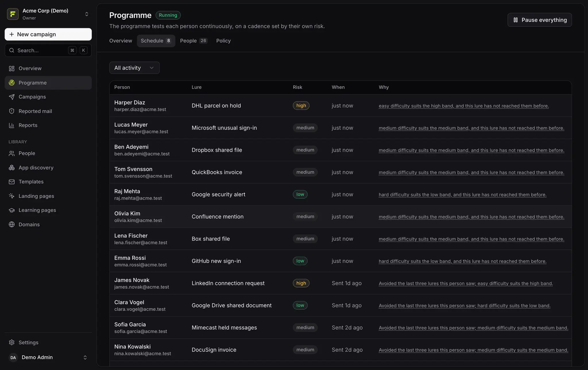Click the low badge for Raj Mehta
588x370 pixels.
[x=300, y=194]
